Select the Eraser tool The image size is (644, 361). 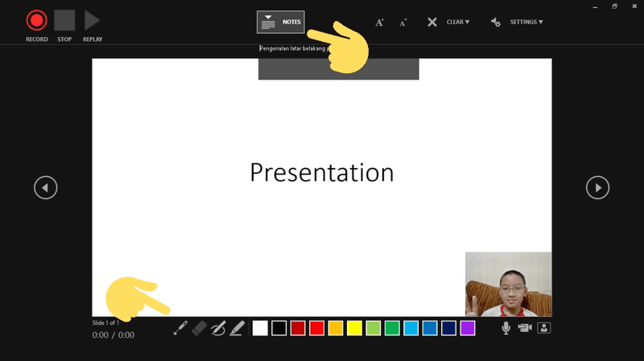(200, 328)
